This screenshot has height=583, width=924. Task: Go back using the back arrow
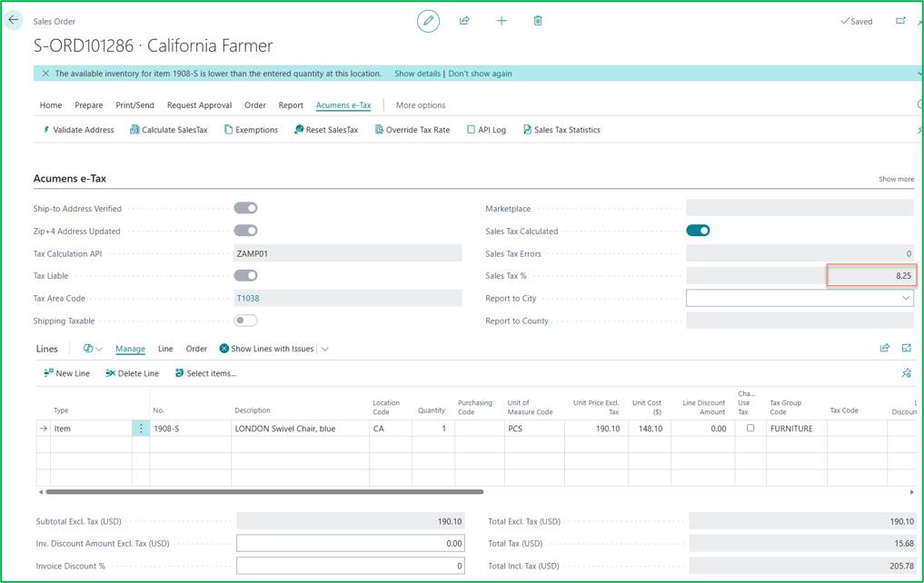click(14, 20)
